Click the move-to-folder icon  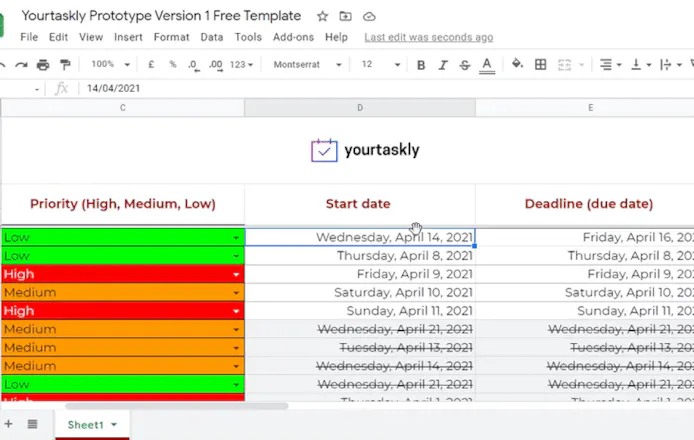pos(345,16)
